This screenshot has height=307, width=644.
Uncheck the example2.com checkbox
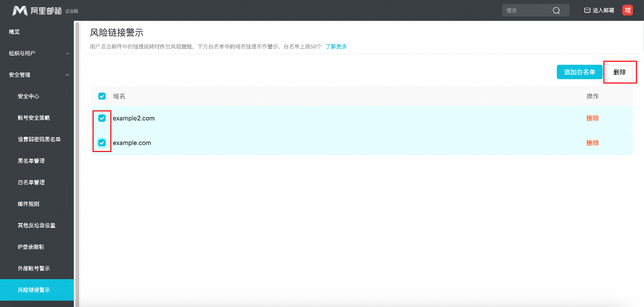pos(102,118)
